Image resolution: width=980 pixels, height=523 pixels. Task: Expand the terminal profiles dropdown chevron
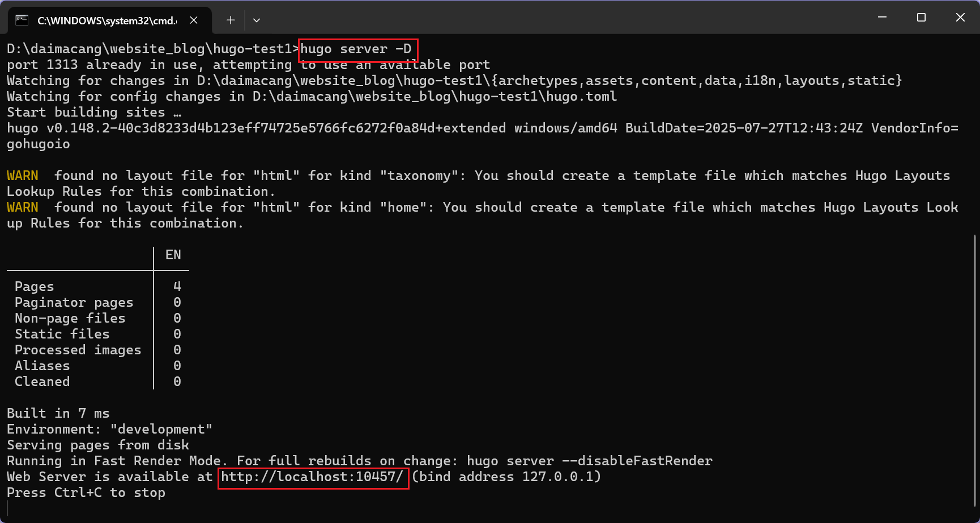click(x=257, y=20)
